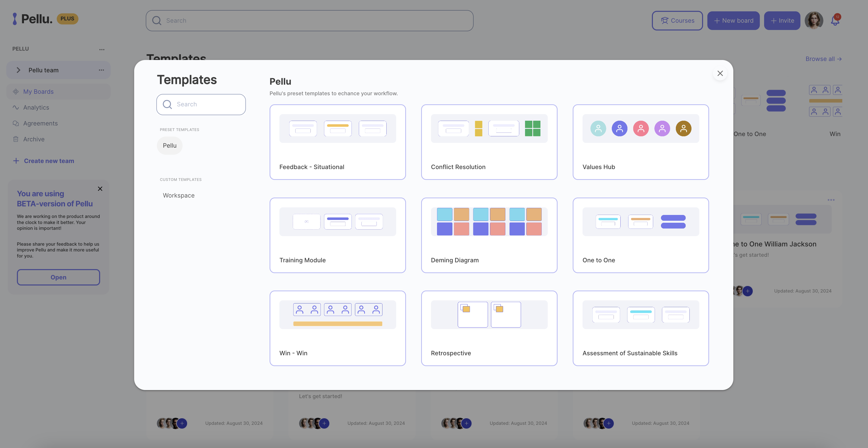Select the Retrospective template card
Screen dimensions: 868x448
(x=489, y=328)
